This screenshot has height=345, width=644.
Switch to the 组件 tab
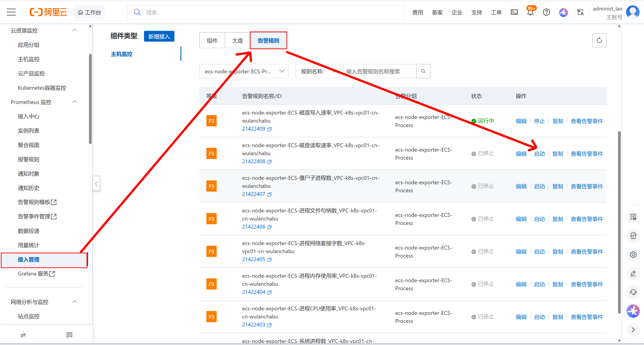[x=212, y=40]
